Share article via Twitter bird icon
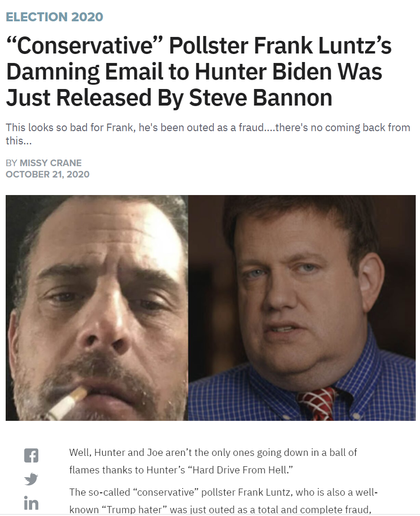The width and height of the screenshot is (420, 516). pyautogui.click(x=31, y=479)
